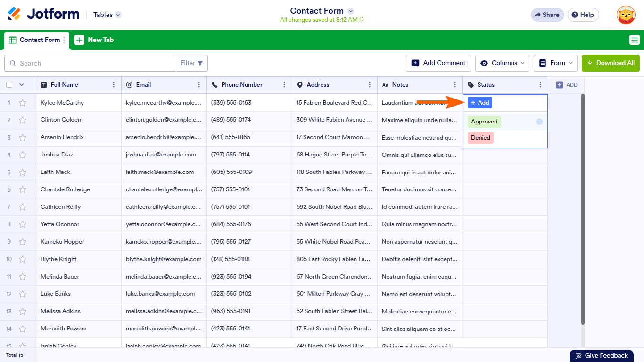Click 'All changes saved at 8:12 AM' status
This screenshot has width=644, height=362.
[x=322, y=20]
